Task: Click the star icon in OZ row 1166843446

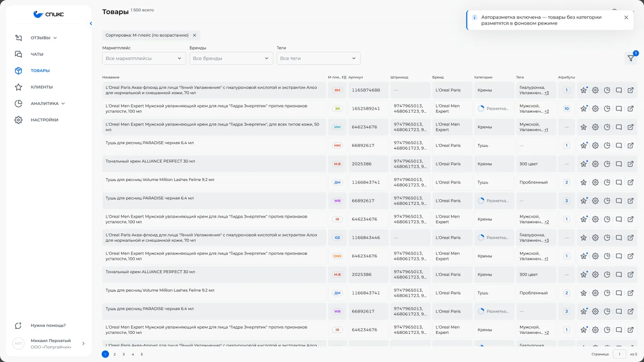Action: [584, 238]
